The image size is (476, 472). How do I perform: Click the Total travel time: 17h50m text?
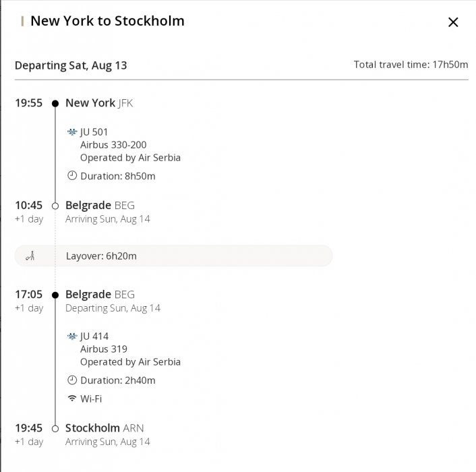click(x=411, y=65)
